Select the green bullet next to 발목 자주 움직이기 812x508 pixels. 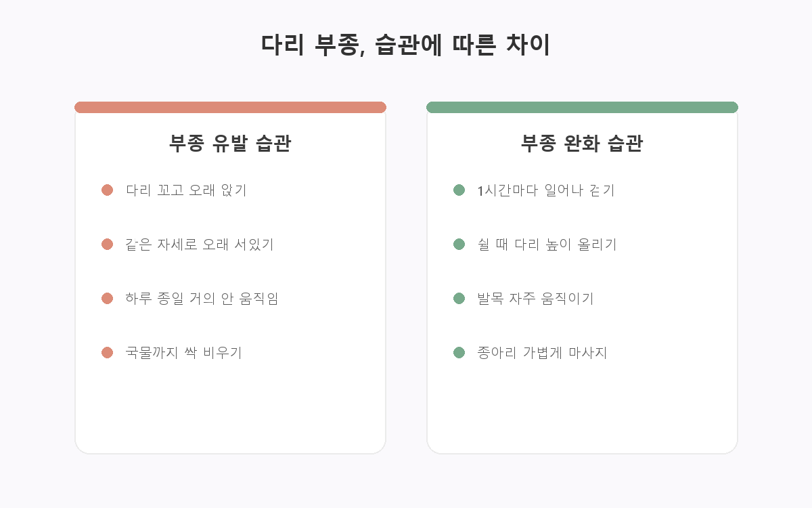[459, 298]
